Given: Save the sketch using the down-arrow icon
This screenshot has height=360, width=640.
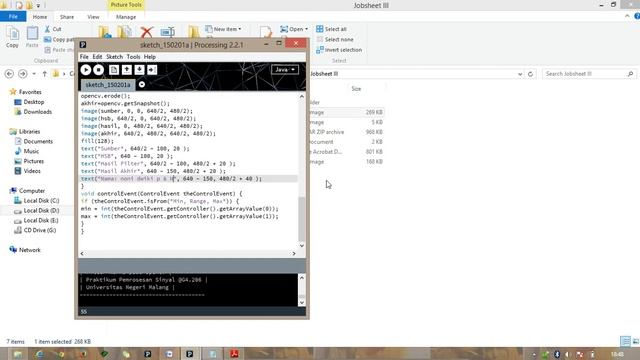Looking at the screenshot, I should coord(139,70).
